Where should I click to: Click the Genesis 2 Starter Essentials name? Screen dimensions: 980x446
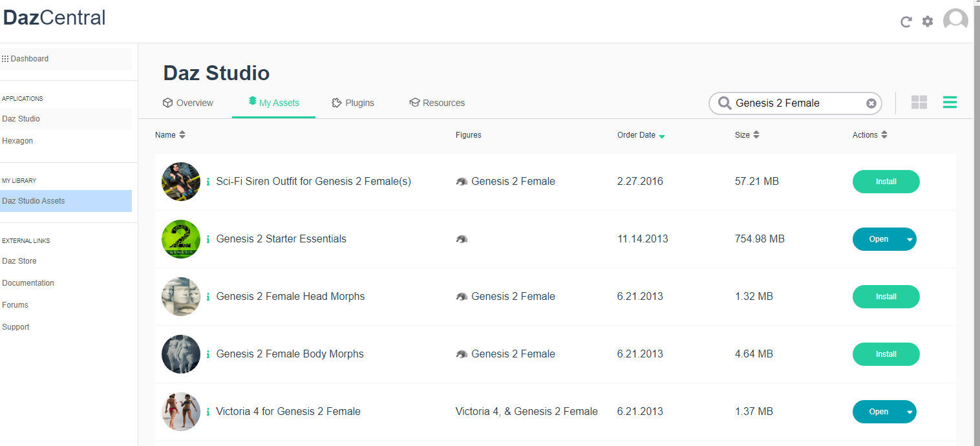coord(281,239)
